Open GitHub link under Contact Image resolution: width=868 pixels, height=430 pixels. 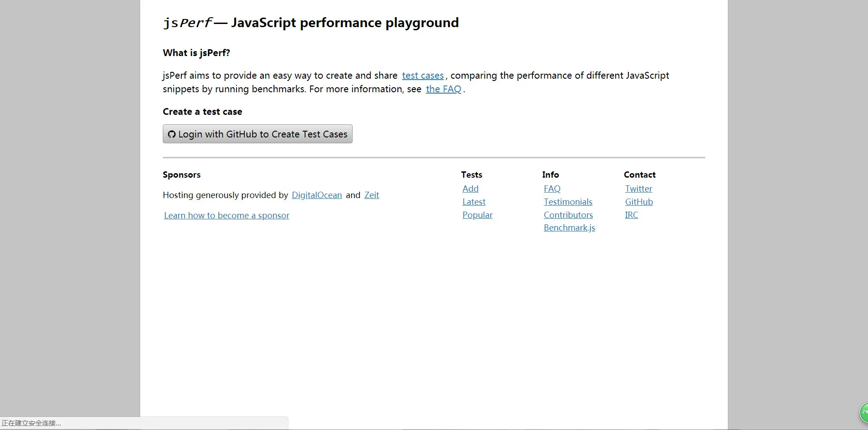click(639, 202)
